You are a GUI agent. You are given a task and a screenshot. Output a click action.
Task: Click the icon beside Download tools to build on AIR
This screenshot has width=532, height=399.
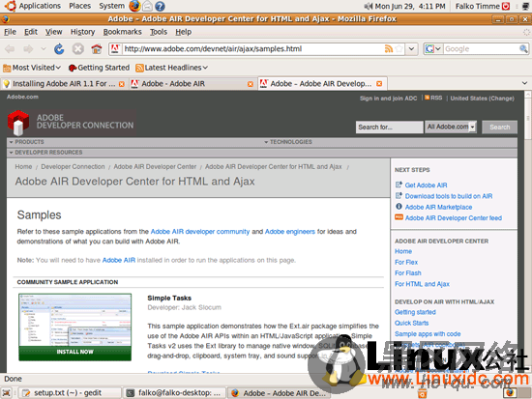tap(399, 195)
